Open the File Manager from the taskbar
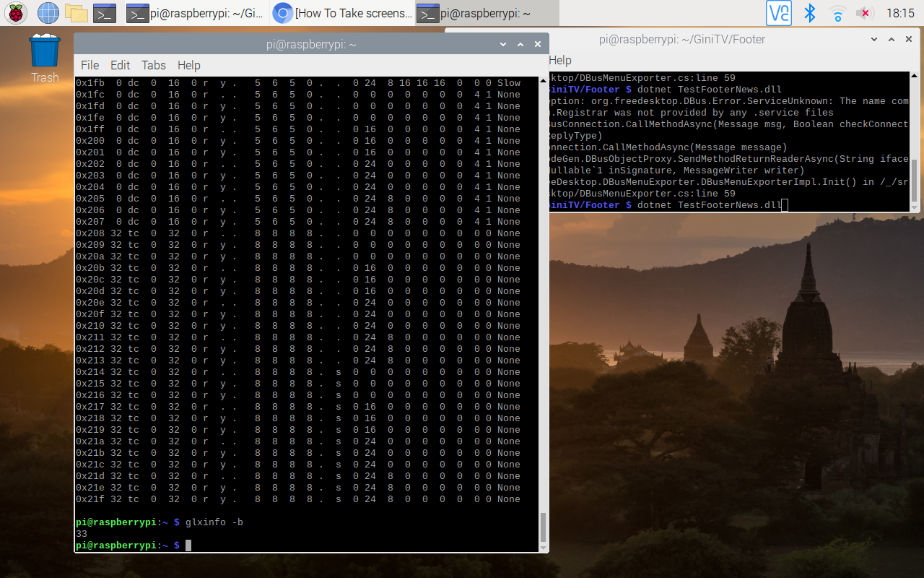 point(76,12)
